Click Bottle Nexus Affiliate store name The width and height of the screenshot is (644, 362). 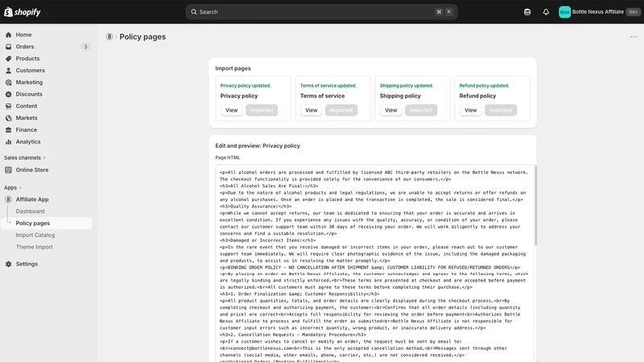[597, 12]
